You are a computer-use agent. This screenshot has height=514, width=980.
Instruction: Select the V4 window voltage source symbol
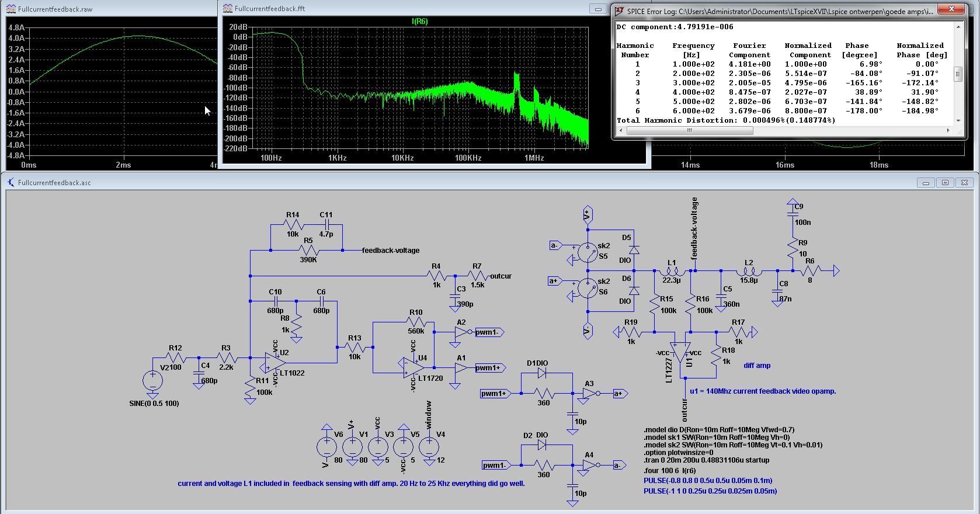(429, 447)
